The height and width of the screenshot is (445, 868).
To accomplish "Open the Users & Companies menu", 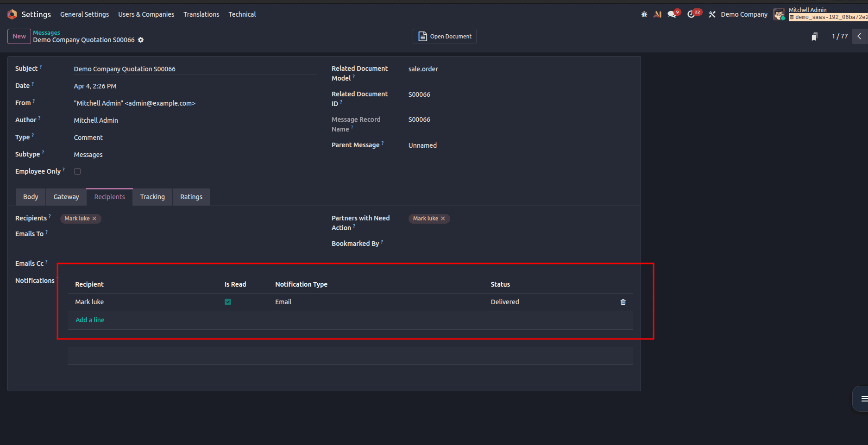I will click(146, 14).
